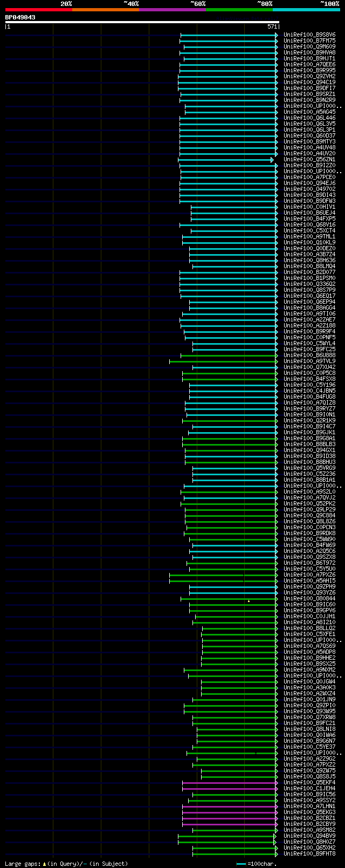Screen dimensions: 345x868
Task: Click UniRef100_Q10KL9 label
Action: 309,242
